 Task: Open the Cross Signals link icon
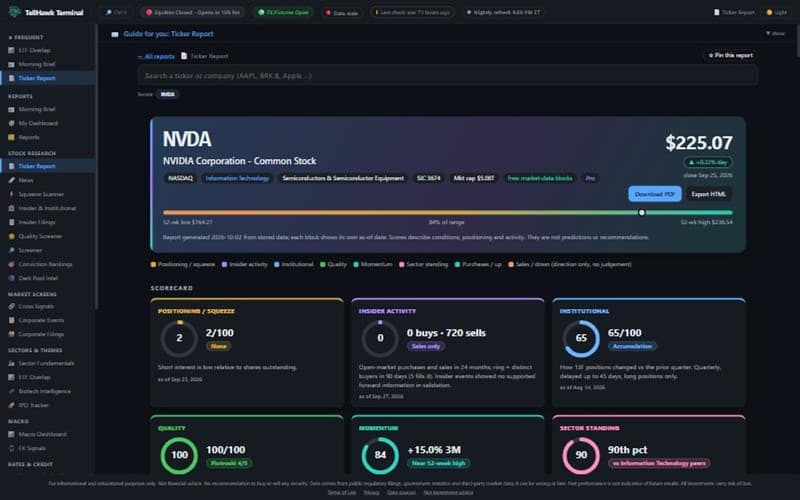[11, 307]
